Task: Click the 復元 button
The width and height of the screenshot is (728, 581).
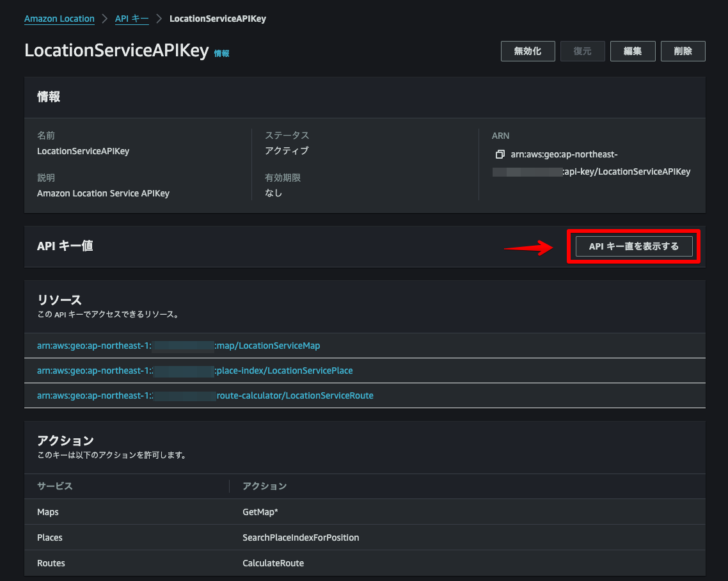Action: [x=583, y=51]
